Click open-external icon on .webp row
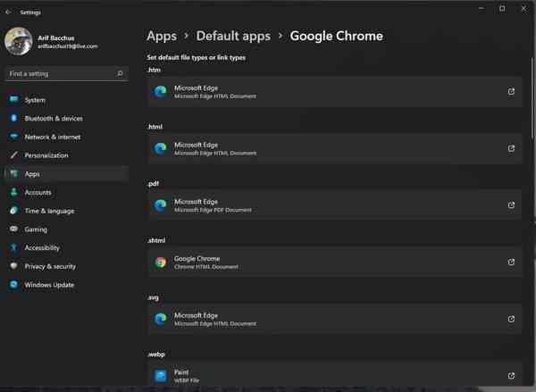The image size is (536, 392). click(x=511, y=376)
